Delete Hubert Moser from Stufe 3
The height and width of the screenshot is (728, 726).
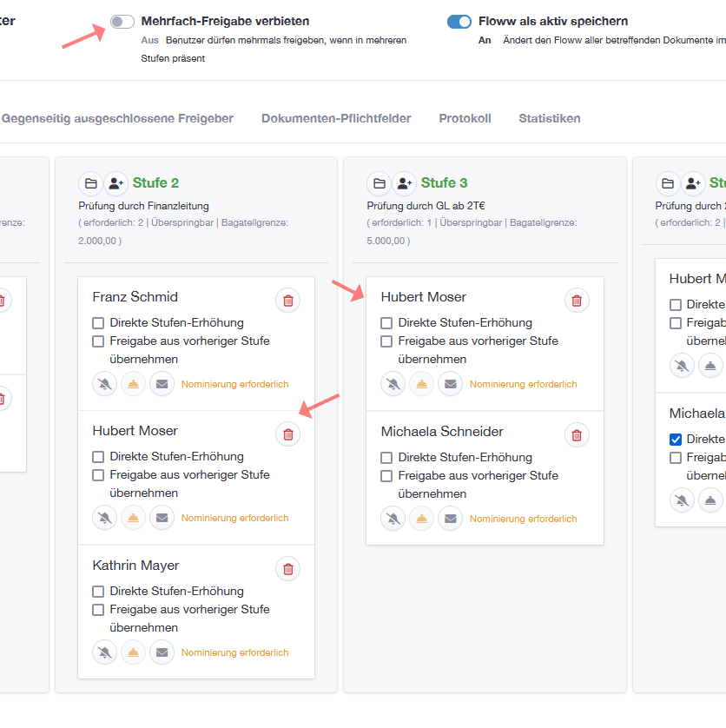coord(577,301)
